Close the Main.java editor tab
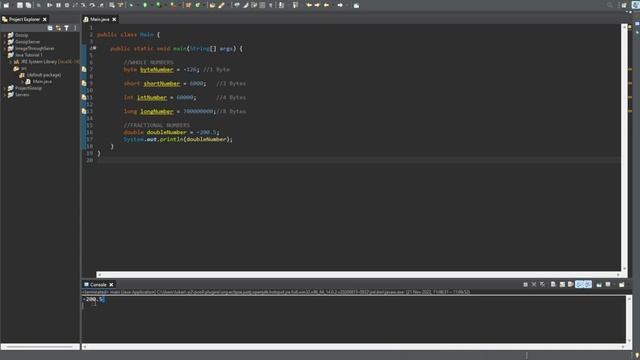The height and width of the screenshot is (360, 640). coord(114,19)
